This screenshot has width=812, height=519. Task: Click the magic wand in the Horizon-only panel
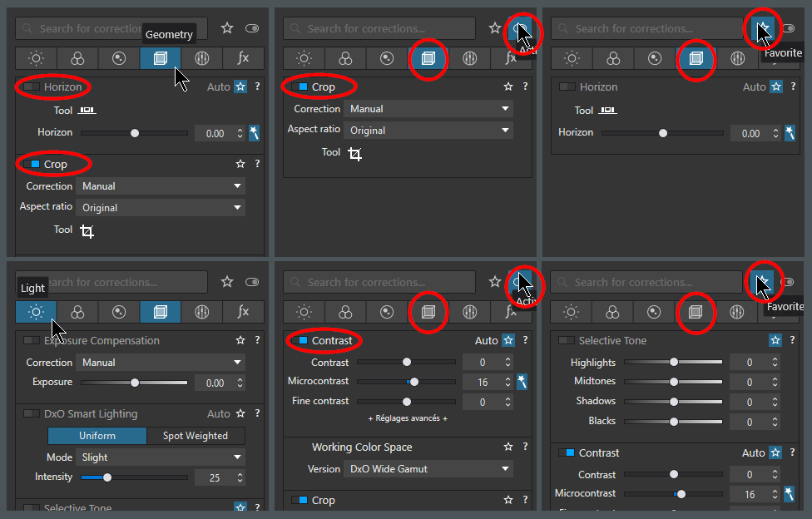[x=790, y=133]
